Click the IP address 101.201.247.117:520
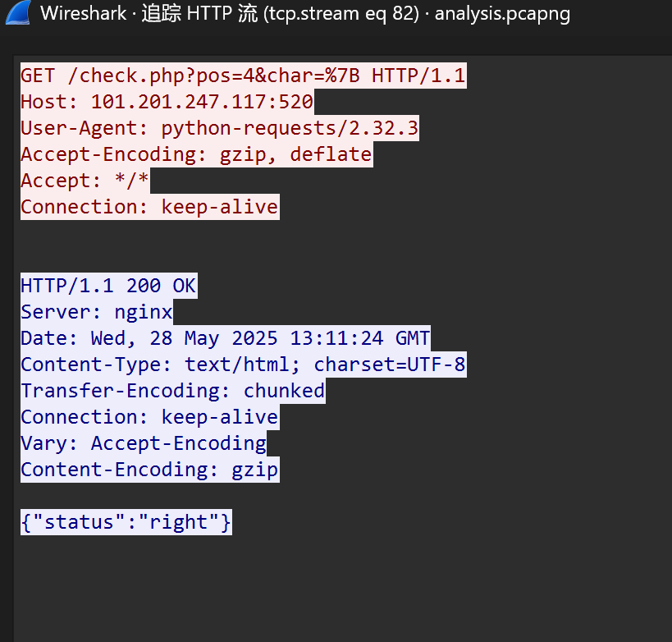This screenshot has width=672, height=642. pyautogui.click(x=202, y=102)
